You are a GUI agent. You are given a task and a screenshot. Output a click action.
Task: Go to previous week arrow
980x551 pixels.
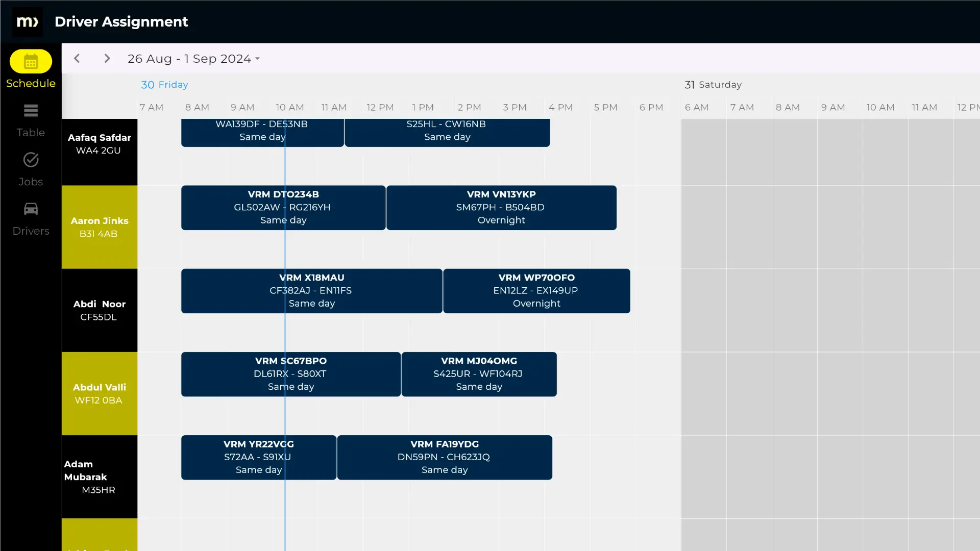click(x=77, y=59)
